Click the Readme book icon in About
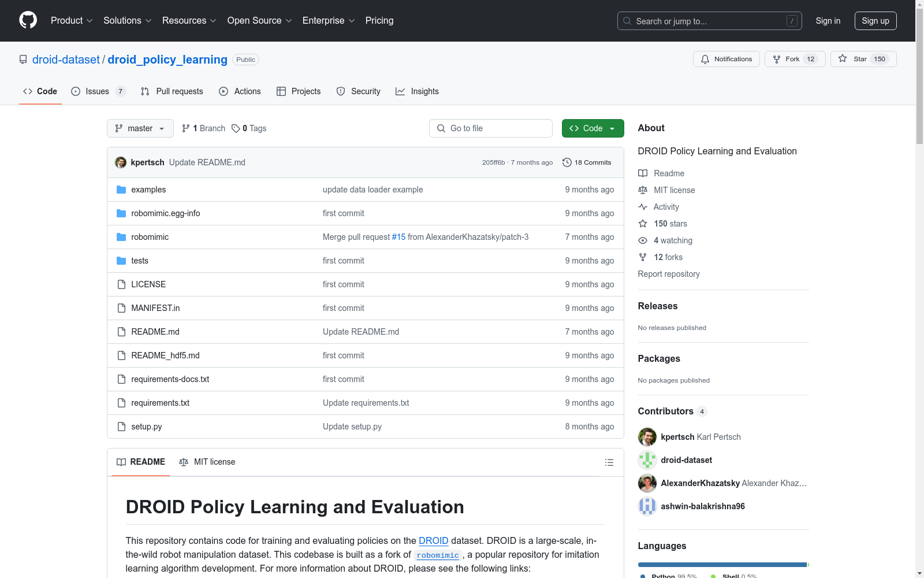This screenshot has width=924, height=578. click(x=643, y=173)
